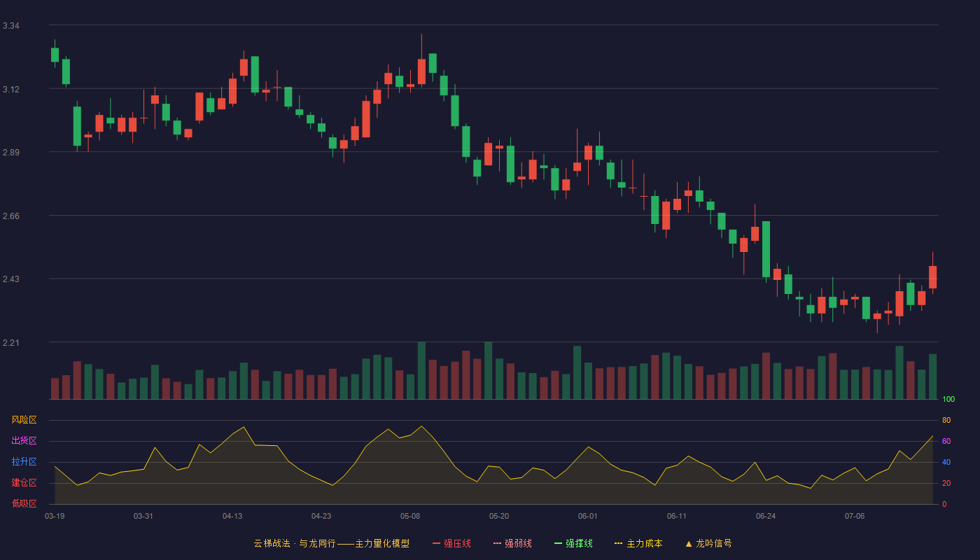Click the 建仓区 zone label
980x560 pixels.
(x=24, y=483)
